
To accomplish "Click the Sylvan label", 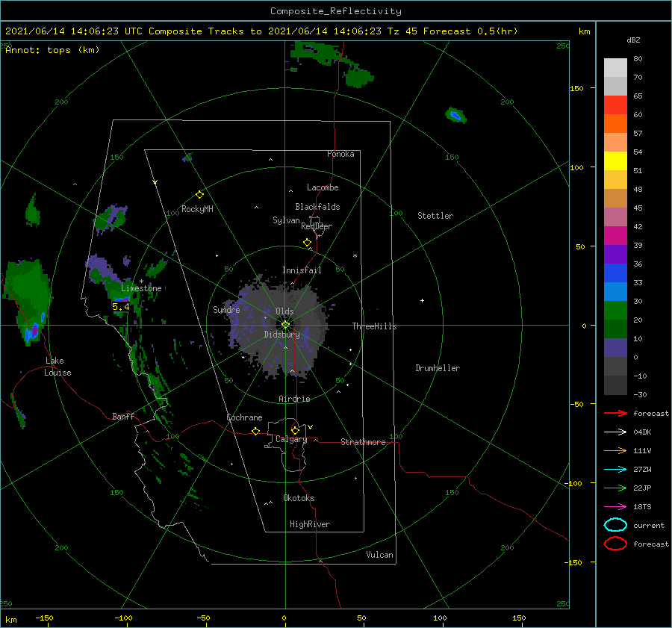I will 286,220.
